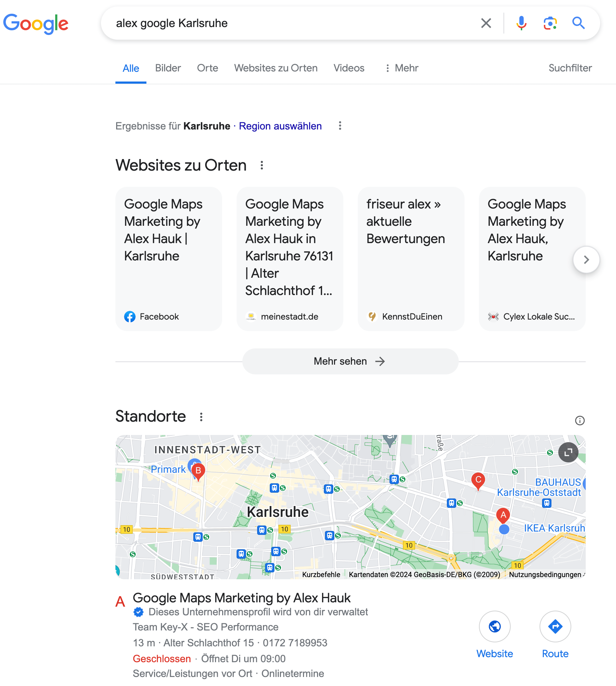This screenshot has height=686, width=616.
Task: Click the Website text link
Action: (x=495, y=654)
